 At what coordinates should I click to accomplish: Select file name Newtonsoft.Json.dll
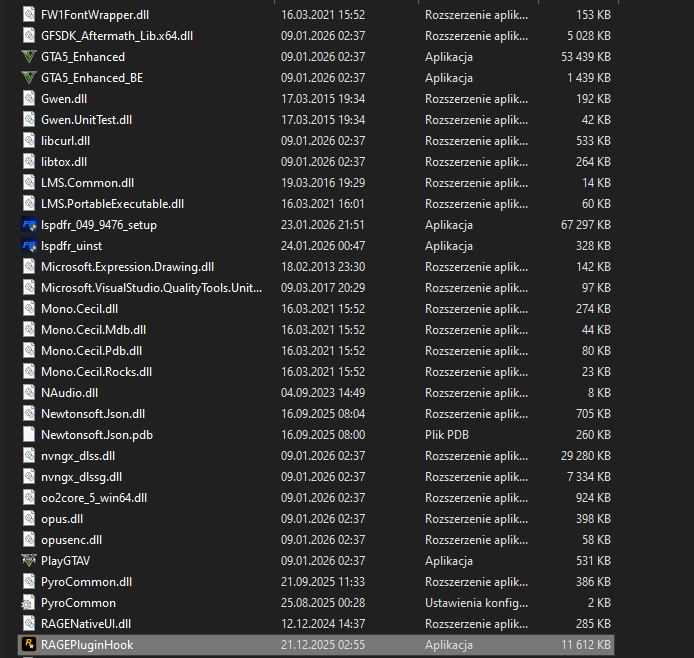click(x=93, y=414)
